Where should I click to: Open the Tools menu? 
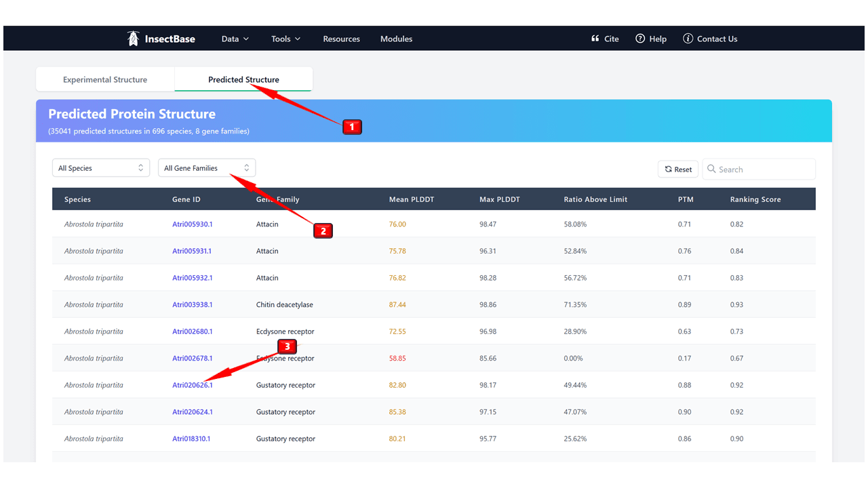pos(285,39)
